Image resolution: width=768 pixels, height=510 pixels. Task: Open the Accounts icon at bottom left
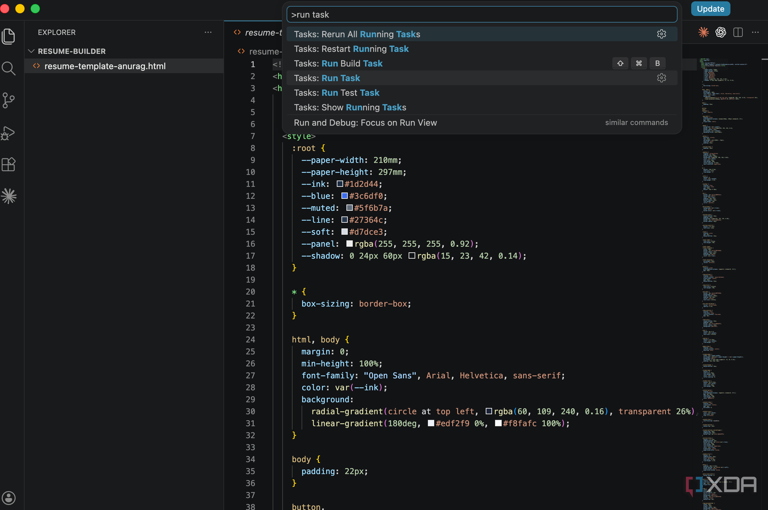[9, 498]
